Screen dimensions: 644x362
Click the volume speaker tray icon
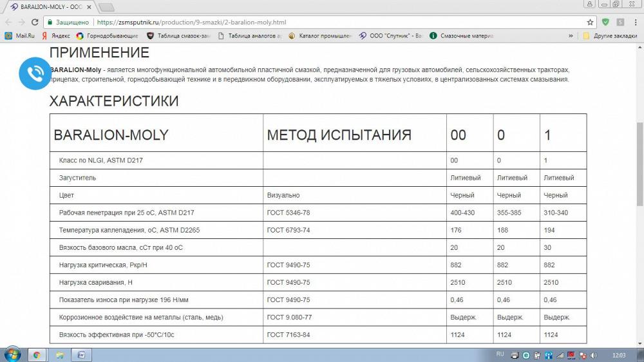[594, 356]
